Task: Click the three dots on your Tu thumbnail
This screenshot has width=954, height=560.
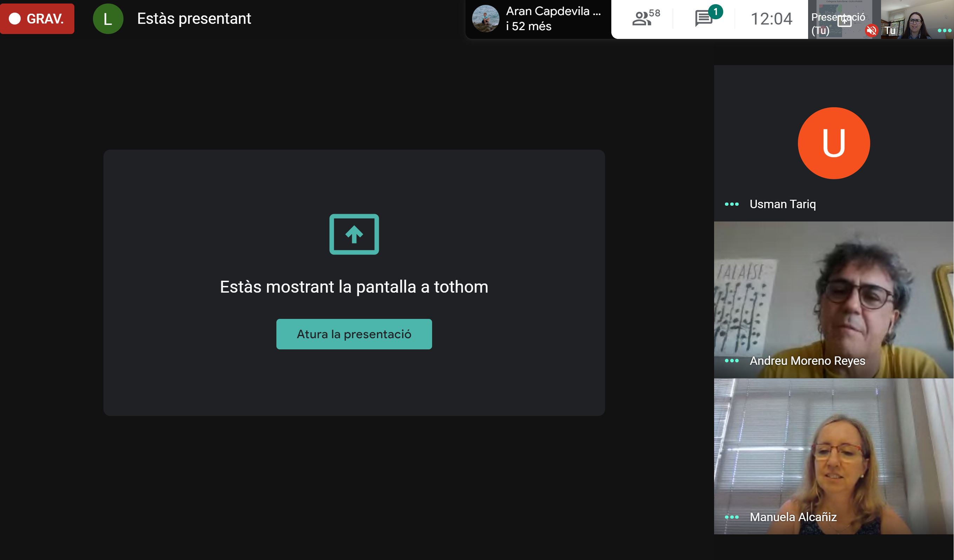Action: coord(944,30)
